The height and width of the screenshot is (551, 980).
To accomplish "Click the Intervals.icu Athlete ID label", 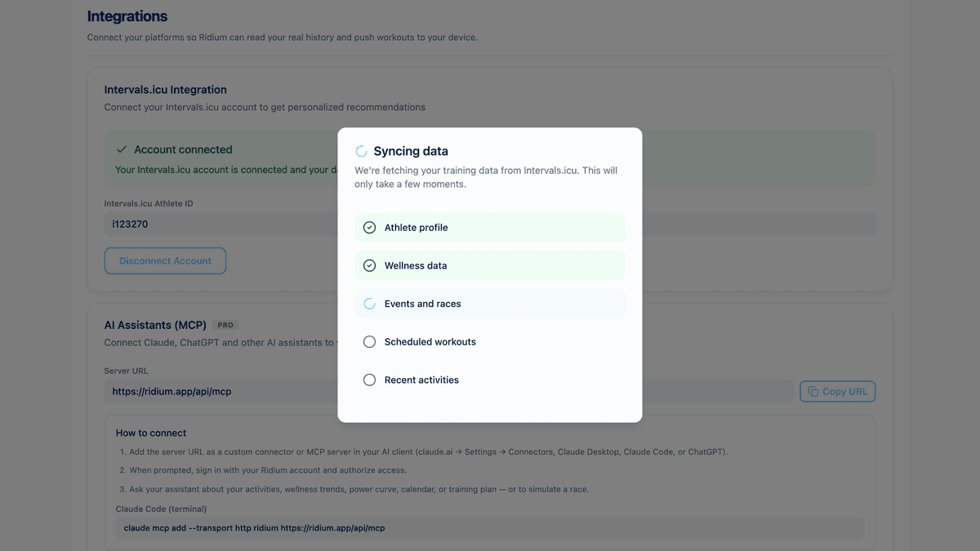I will point(149,203).
